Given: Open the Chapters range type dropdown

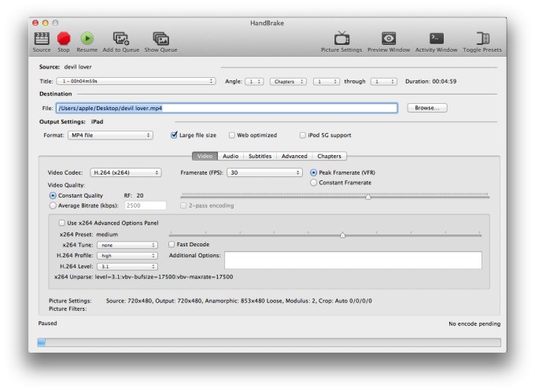Looking at the screenshot, I should [x=288, y=82].
